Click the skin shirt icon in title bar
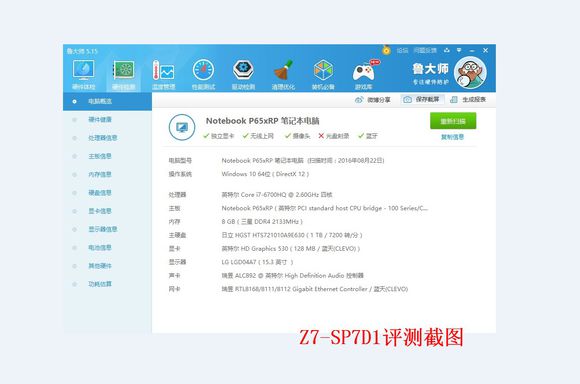The width and height of the screenshot is (580, 384). click(447, 50)
